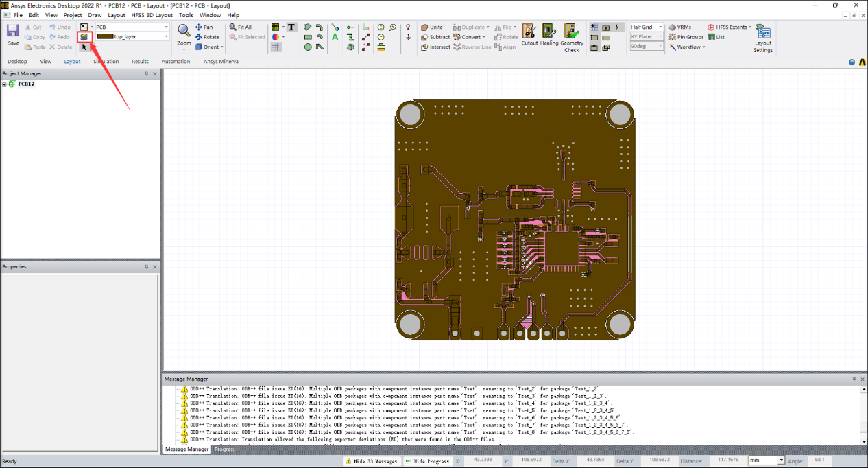
Task: Pick the draw rectangle tool
Action: (x=308, y=37)
